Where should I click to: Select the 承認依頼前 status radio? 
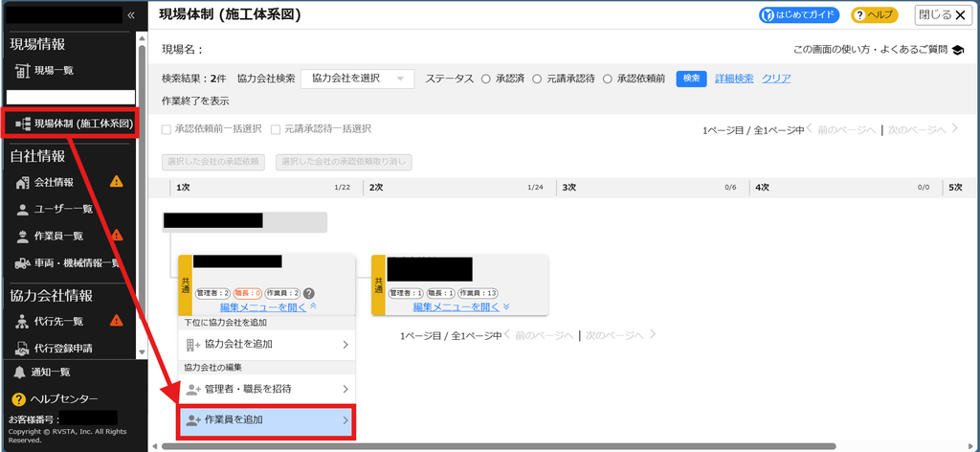click(x=607, y=79)
